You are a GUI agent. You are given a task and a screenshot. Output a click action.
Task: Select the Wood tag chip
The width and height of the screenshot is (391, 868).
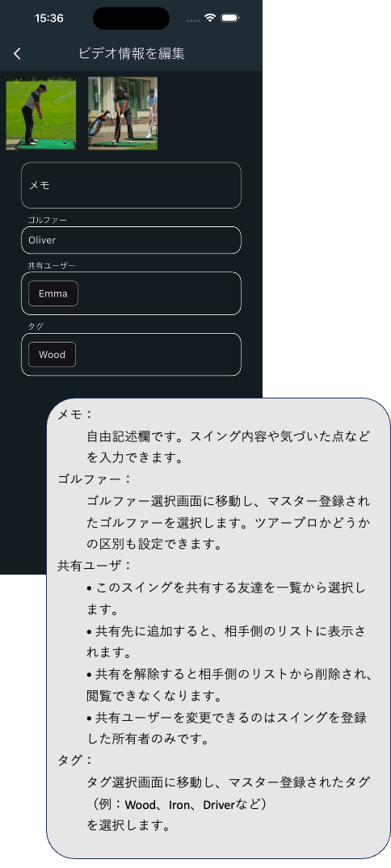(x=52, y=354)
